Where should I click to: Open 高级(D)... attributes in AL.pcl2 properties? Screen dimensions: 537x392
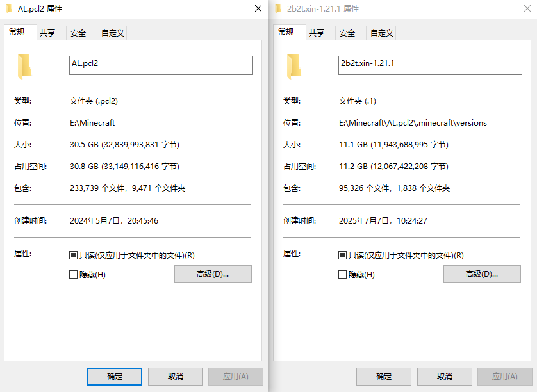pyautogui.click(x=213, y=274)
